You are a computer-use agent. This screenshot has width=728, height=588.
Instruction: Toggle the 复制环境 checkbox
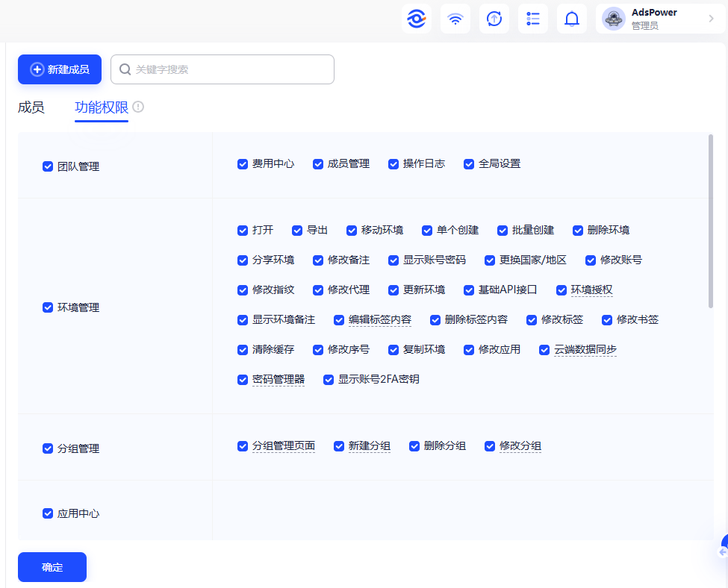(x=393, y=349)
